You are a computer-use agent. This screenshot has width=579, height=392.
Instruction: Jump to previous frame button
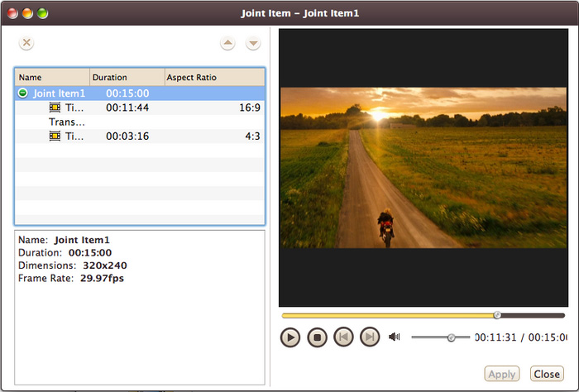point(342,337)
